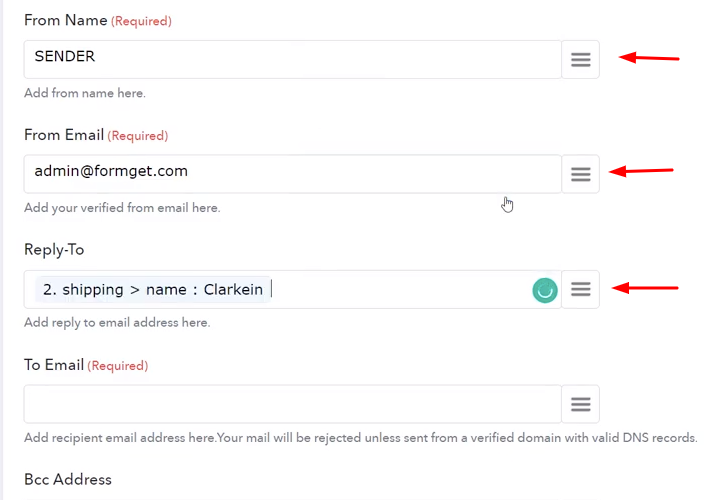Click the green refresh spinner in Reply-To
Viewport: 726px width, 500px height.
[x=545, y=290]
